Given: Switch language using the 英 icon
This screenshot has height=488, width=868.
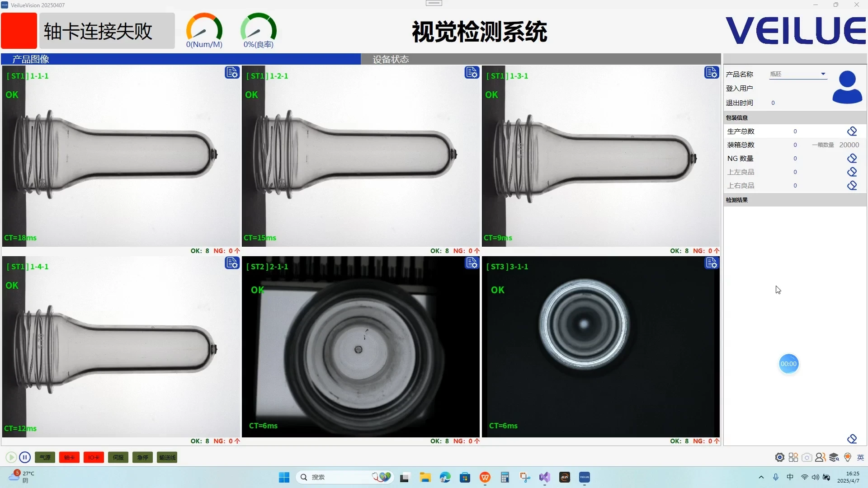Looking at the screenshot, I should point(860,457).
